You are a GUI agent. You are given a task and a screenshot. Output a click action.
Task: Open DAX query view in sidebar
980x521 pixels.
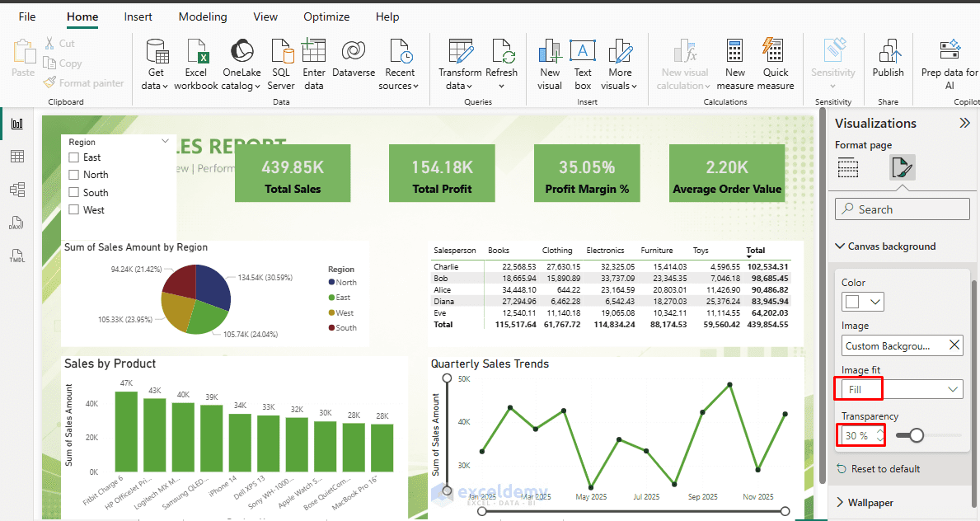(16, 223)
